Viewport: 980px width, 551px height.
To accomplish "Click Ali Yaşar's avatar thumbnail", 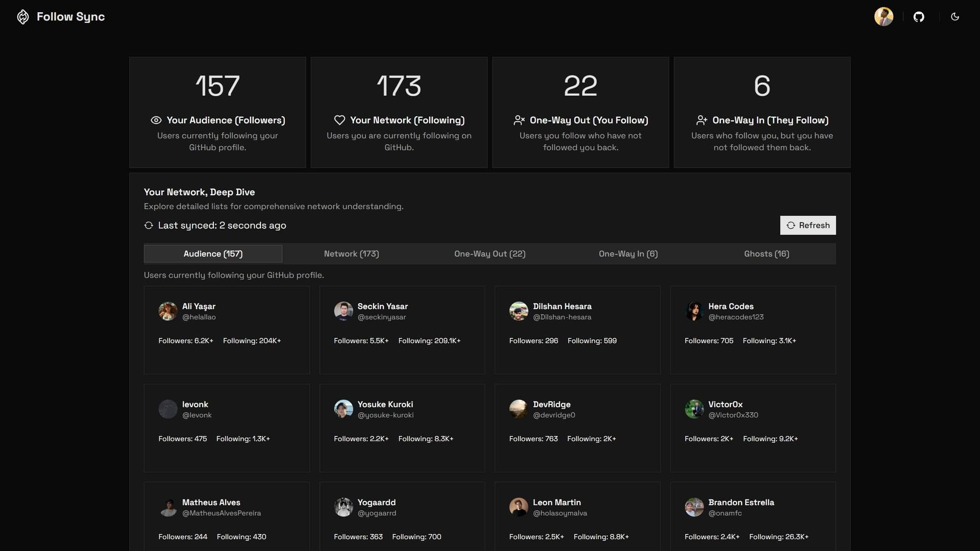I will tap(168, 311).
